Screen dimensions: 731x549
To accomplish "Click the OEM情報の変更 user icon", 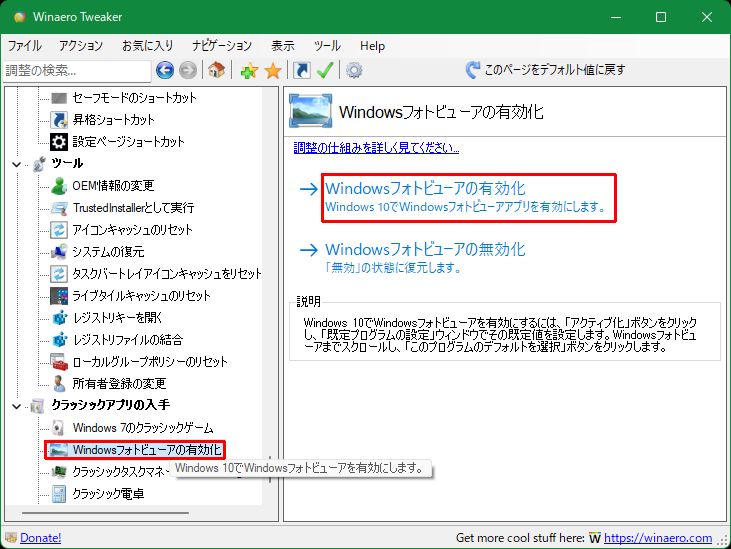I will [x=59, y=185].
